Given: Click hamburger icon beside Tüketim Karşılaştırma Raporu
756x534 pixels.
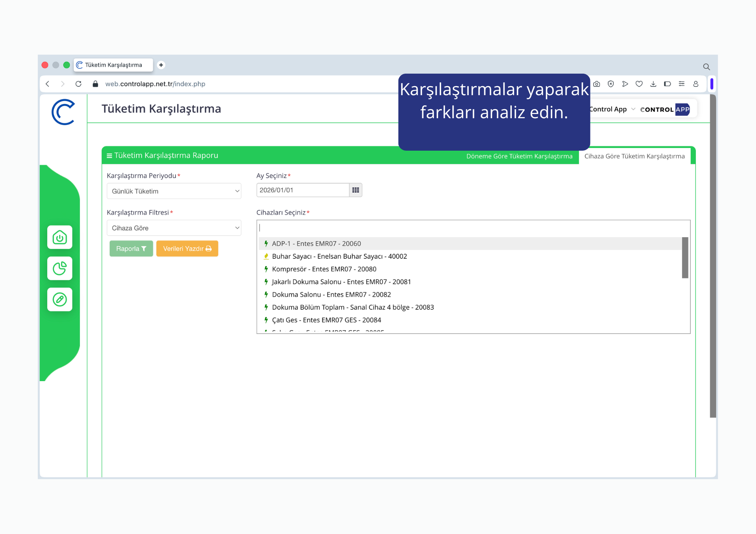Looking at the screenshot, I should tap(109, 156).
